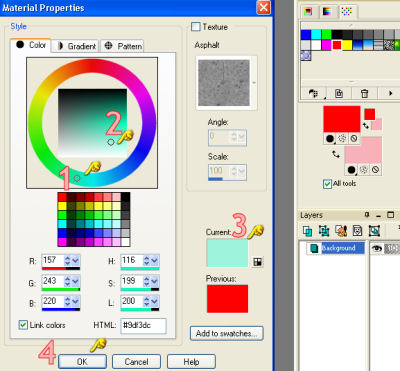Image resolution: width=400 pixels, height=371 pixels.
Task: Hide the Background layer using the eye icon
Action: click(x=377, y=248)
